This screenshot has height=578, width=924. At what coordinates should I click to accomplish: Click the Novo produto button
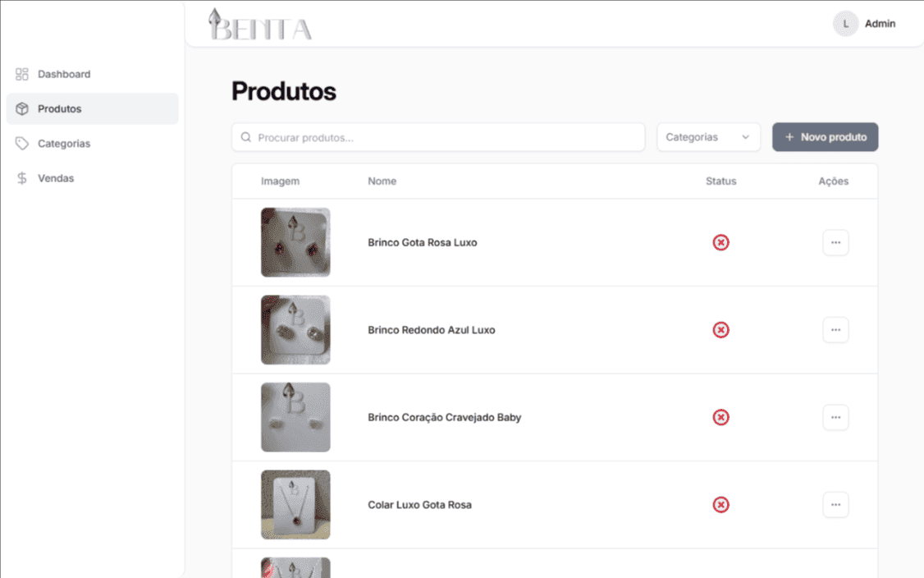pyautogui.click(x=825, y=138)
